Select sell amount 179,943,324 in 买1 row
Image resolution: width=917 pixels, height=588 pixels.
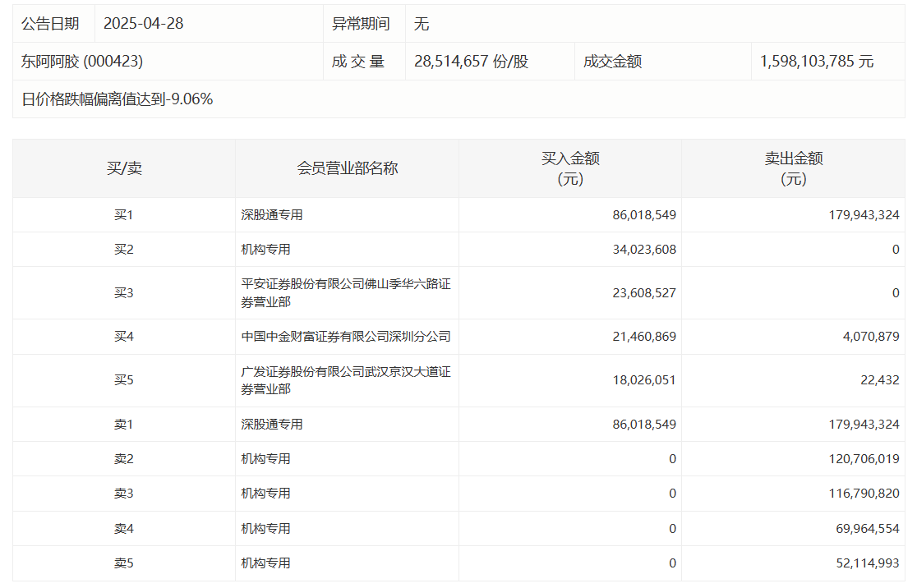864,215
